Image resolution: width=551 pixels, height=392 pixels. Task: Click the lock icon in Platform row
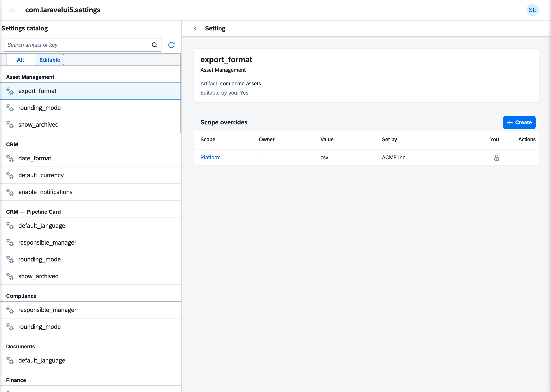(496, 158)
